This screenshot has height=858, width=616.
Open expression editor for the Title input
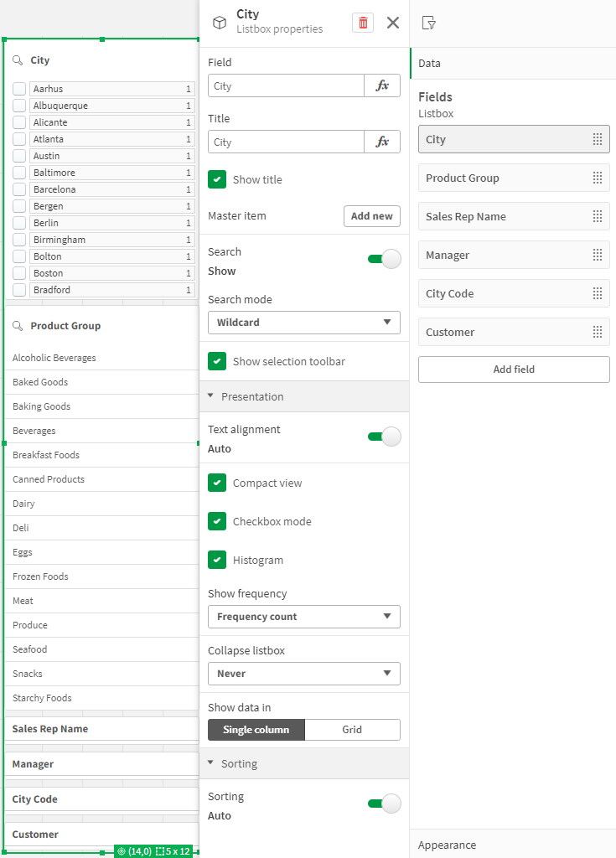(382, 141)
